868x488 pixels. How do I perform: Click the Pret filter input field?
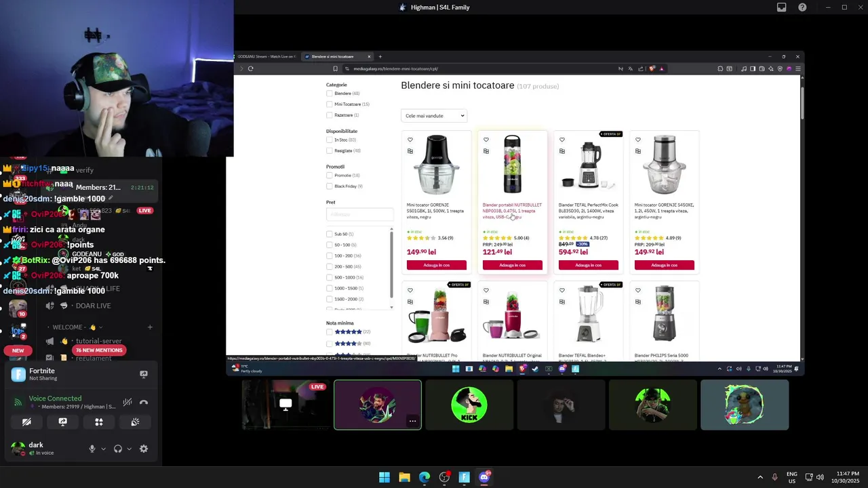pyautogui.click(x=359, y=214)
